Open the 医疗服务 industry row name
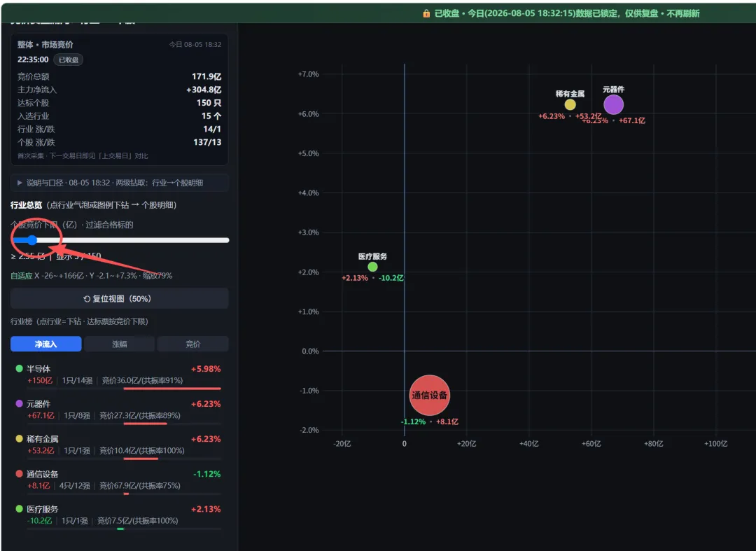The image size is (756, 551). click(43, 509)
